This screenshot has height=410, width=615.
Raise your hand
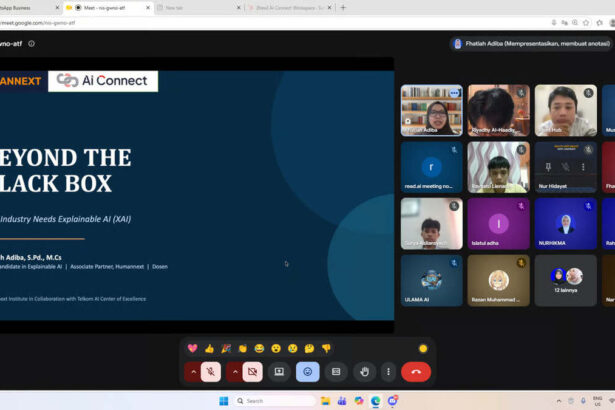pyautogui.click(x=364, y=372)
